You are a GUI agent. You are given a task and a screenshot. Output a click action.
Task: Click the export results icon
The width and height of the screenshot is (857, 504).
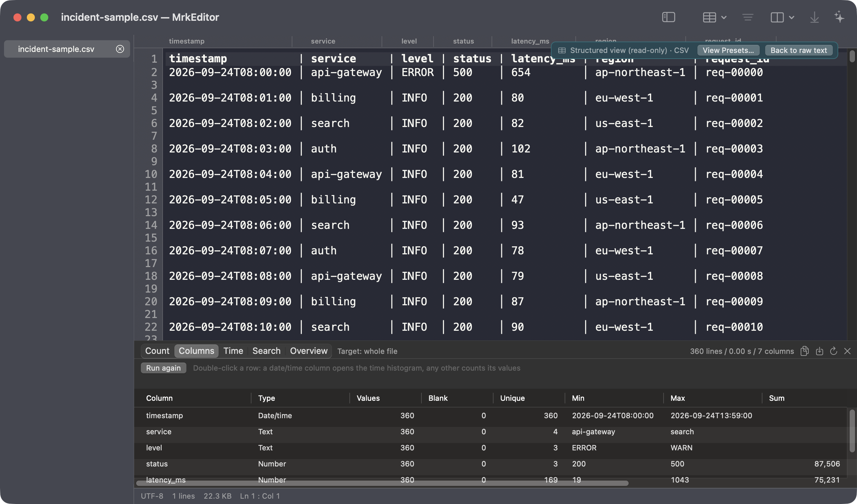pos(819,351)
